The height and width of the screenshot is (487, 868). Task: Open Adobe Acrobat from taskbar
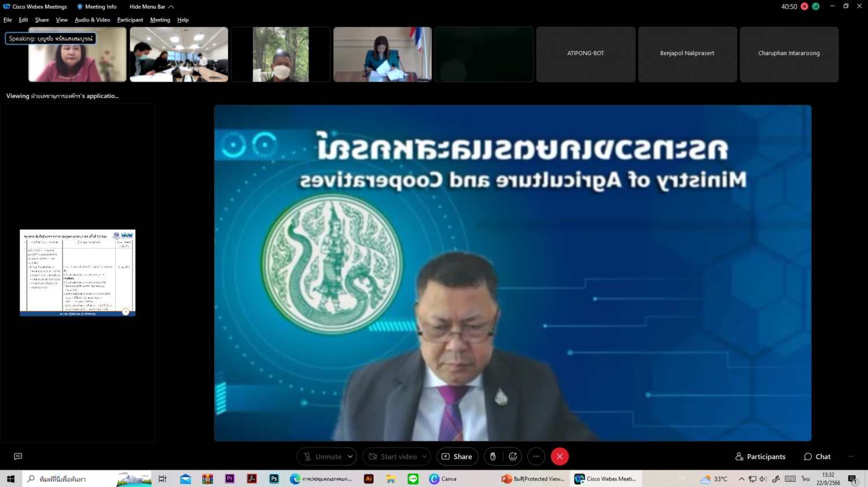pos(252,479)
